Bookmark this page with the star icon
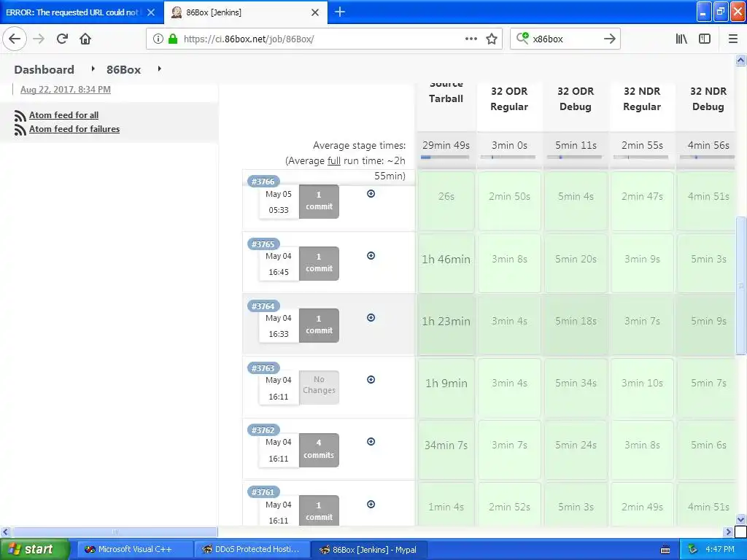 (492, 39)
